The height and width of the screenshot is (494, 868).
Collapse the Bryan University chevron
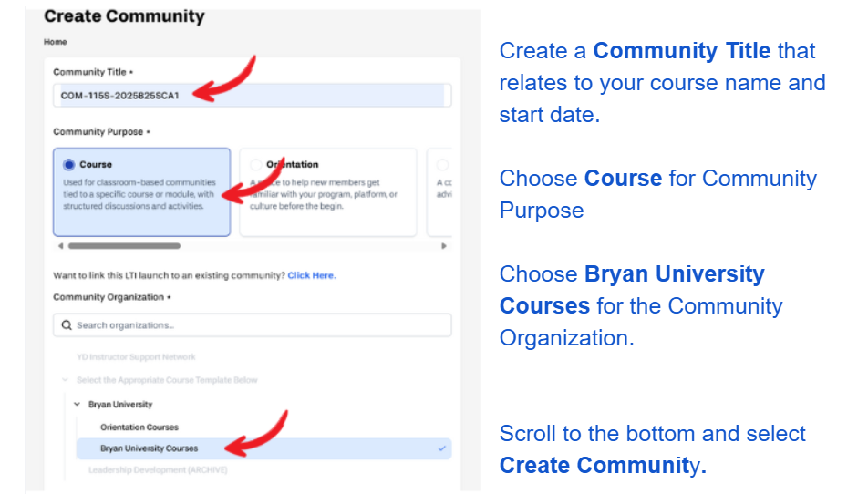(x=77, y=405)
